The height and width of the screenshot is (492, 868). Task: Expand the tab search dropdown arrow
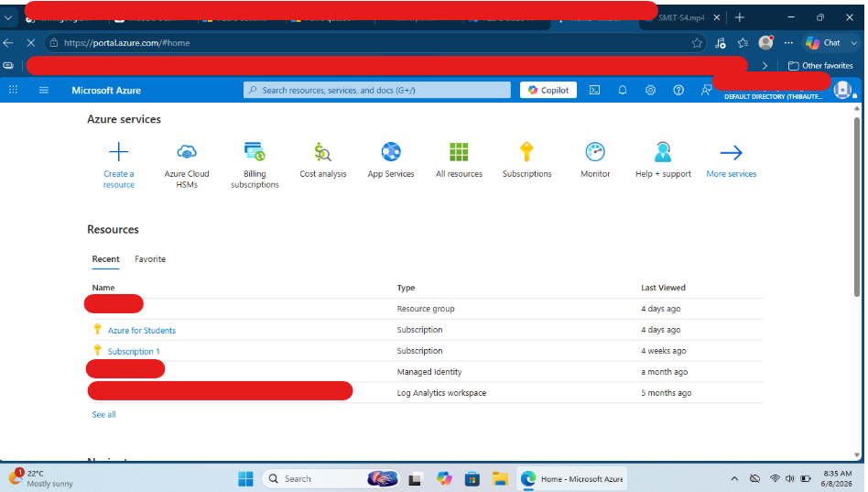pyautogui.click(x=7, y=17)
